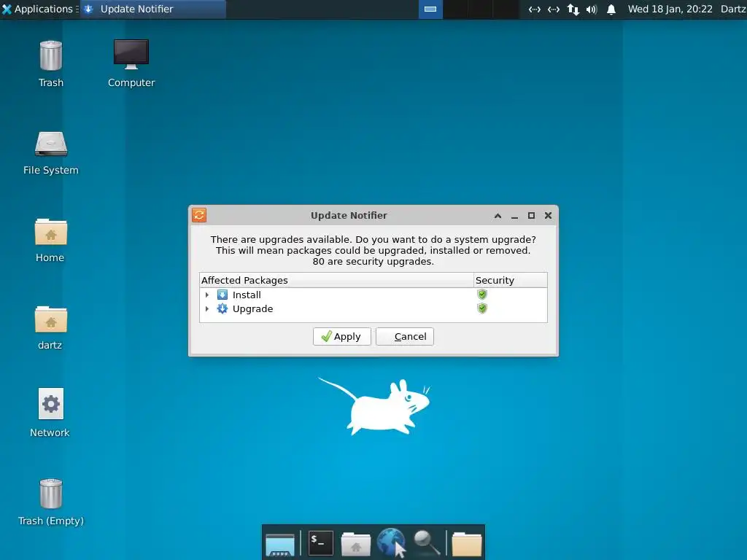Open the home folder dock icon
Viewport: 747px width, 560px height.
(356, 544)
